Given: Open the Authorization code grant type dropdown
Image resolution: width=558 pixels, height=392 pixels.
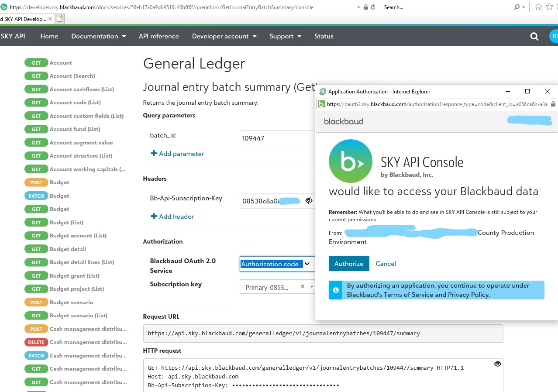Looking at the screenshot, I should tap(277, 264).
